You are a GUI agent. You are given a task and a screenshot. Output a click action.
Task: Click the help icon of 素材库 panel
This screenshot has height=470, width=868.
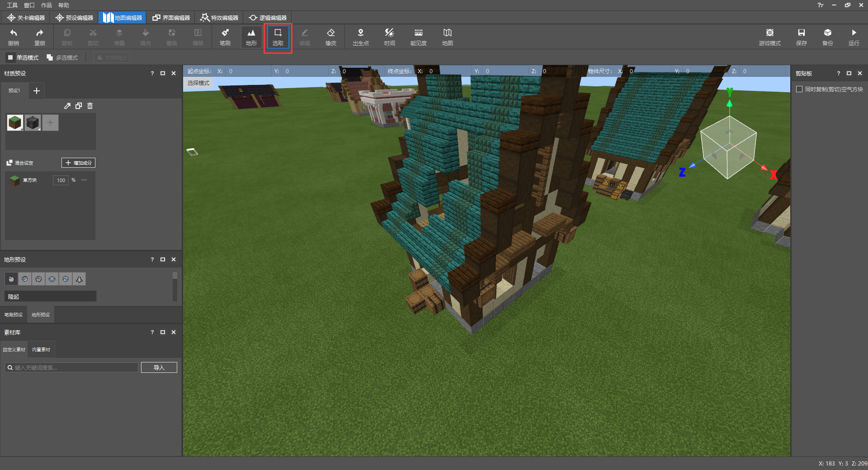tap(152, 332)
